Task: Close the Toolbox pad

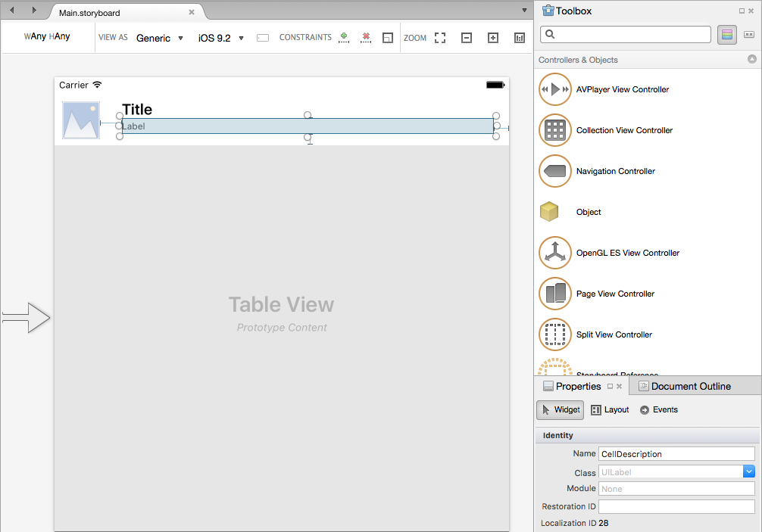Action: (x=751, y=11)
